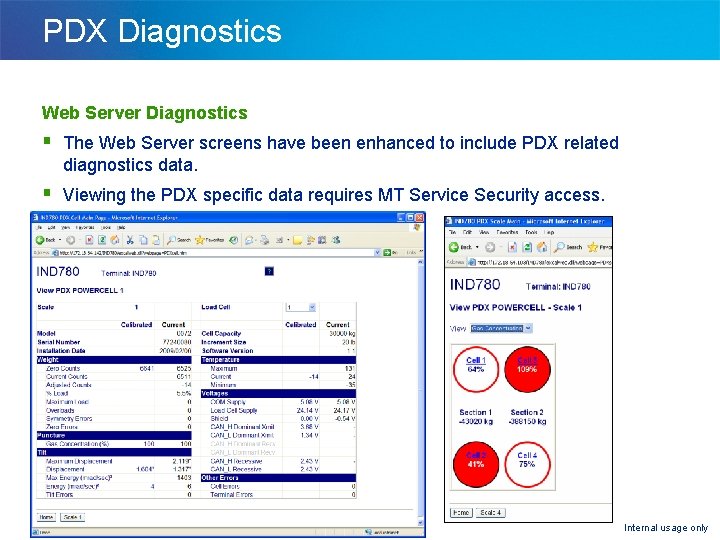Click the Serial Number row label
This screenshot has height=540, width=720.
(x=58, y=342)
